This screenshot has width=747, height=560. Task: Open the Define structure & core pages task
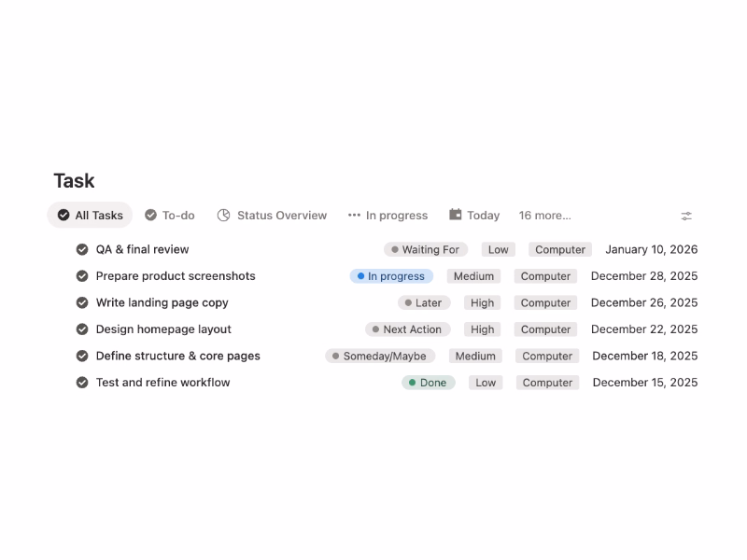(177, 356)
